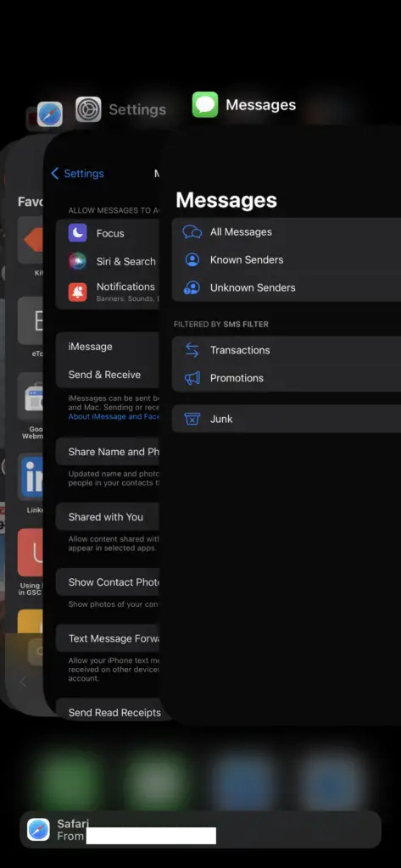The width and height of the screenshot is (401, 868).
Task: Tap the Siri & Search icon in Settings
Action: click(x=77, y=261)
